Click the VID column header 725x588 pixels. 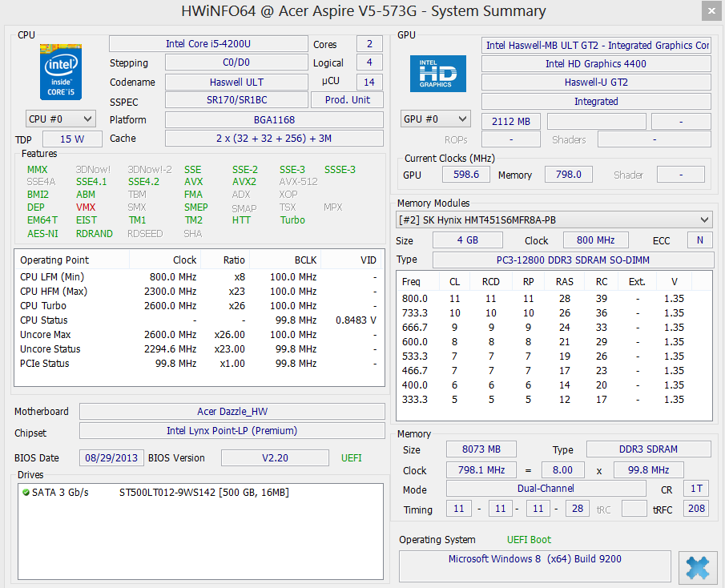(352, 260)
